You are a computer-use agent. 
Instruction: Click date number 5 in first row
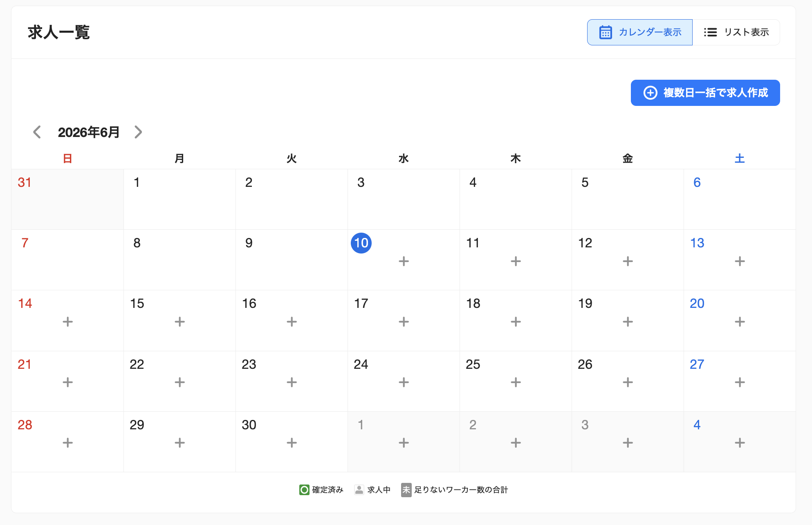coord(585,182)
